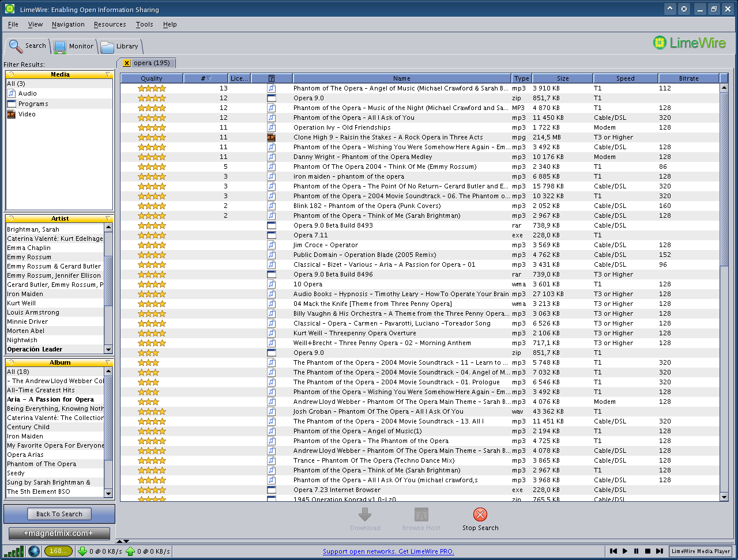Click the Video filter film icon
The width and height of the screenshot is (738, 560).
tap(11, 114)
